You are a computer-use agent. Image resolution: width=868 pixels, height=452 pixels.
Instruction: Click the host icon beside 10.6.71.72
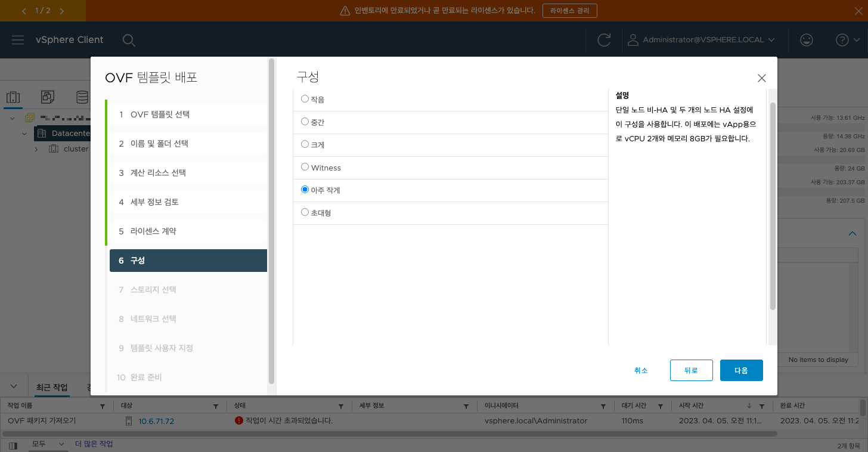point(128,421)
